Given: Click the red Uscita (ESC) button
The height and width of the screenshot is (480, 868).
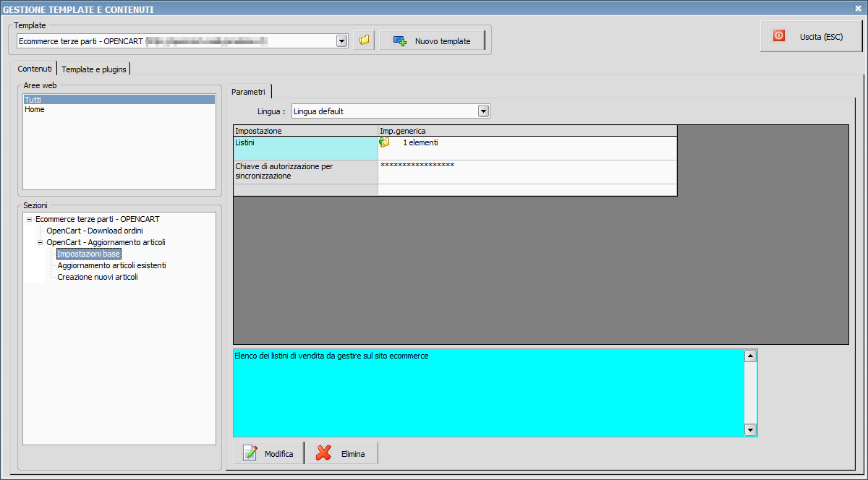Looking at the screenshot, I should 810,36.
